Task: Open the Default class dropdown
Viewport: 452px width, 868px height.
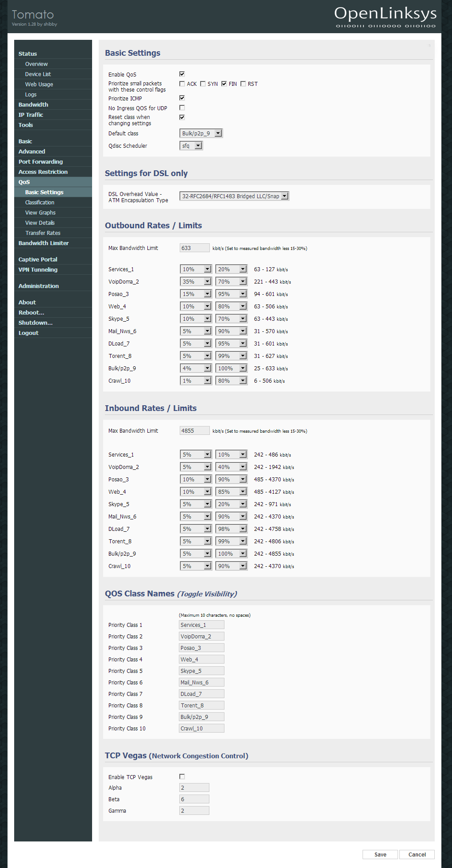Action: (x=201, y=133)
